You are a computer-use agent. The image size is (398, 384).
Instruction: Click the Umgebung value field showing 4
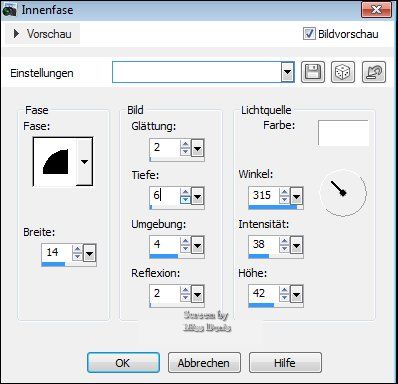tap(165, 245)
